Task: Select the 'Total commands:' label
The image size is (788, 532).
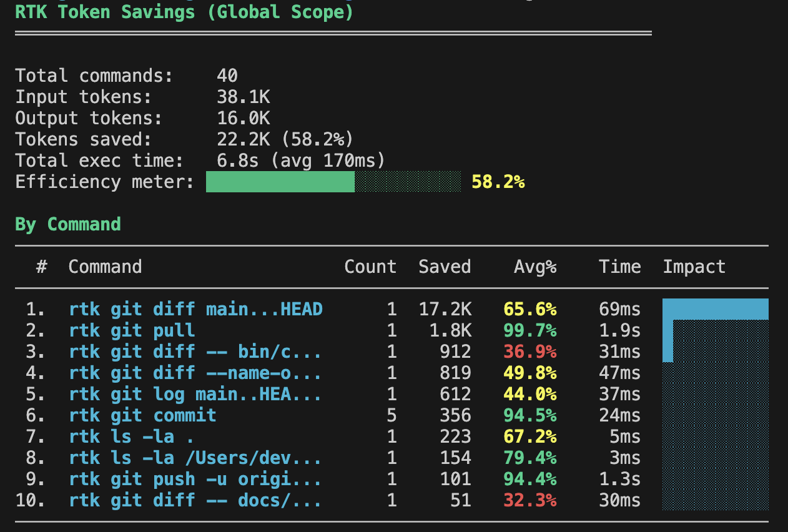Action: point(94,76)
